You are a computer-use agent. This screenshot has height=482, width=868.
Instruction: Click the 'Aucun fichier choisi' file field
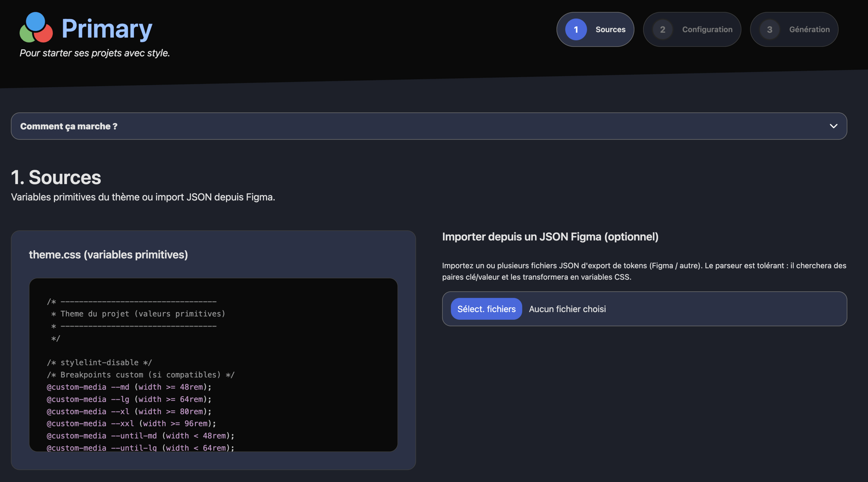(x=567, y=309)
